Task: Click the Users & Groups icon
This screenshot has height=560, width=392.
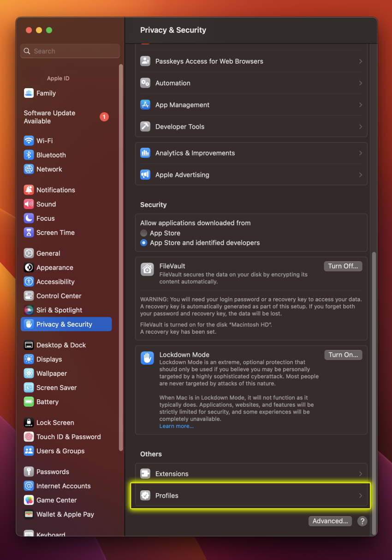Action: click(x=29, y=451)
